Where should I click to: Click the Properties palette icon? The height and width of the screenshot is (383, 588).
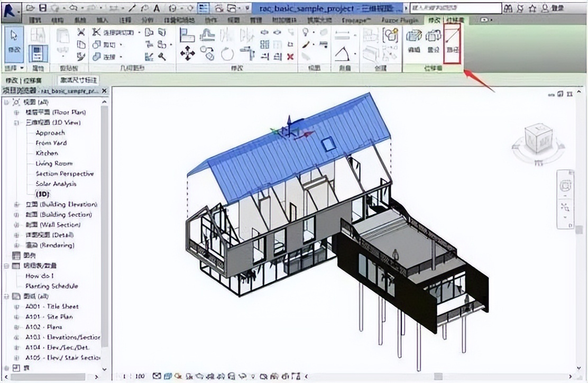(x=38, y=53)
